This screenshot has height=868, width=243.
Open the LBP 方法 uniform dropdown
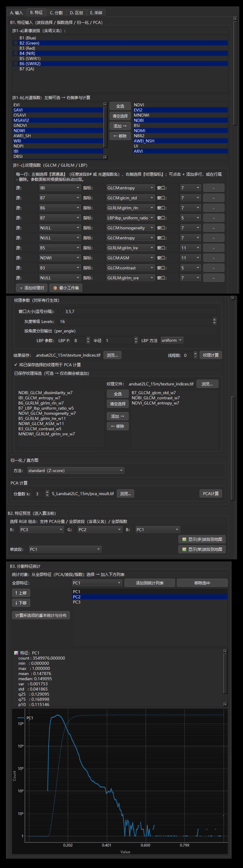point(172,340)
